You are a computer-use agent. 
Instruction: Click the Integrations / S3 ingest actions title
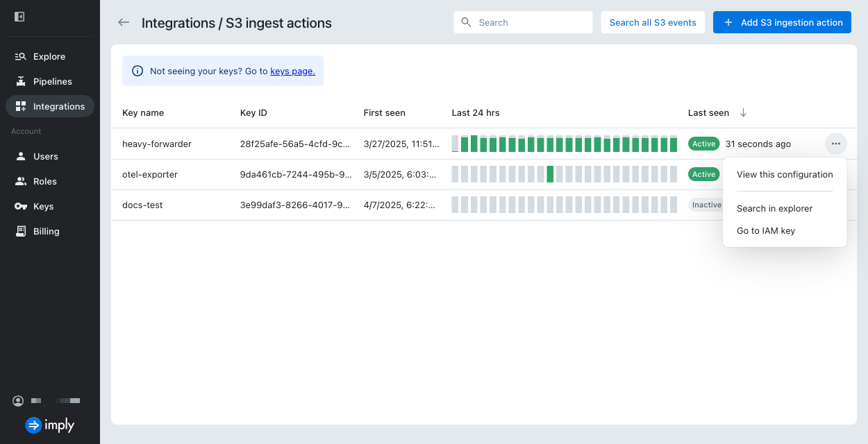(237, 23)
